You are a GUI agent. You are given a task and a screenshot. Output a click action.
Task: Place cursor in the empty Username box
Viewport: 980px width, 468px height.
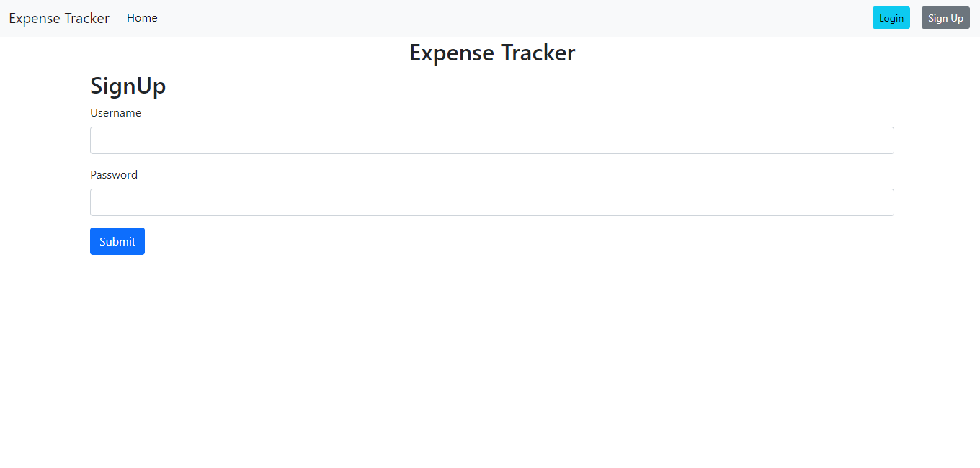[x=491, y=140]
